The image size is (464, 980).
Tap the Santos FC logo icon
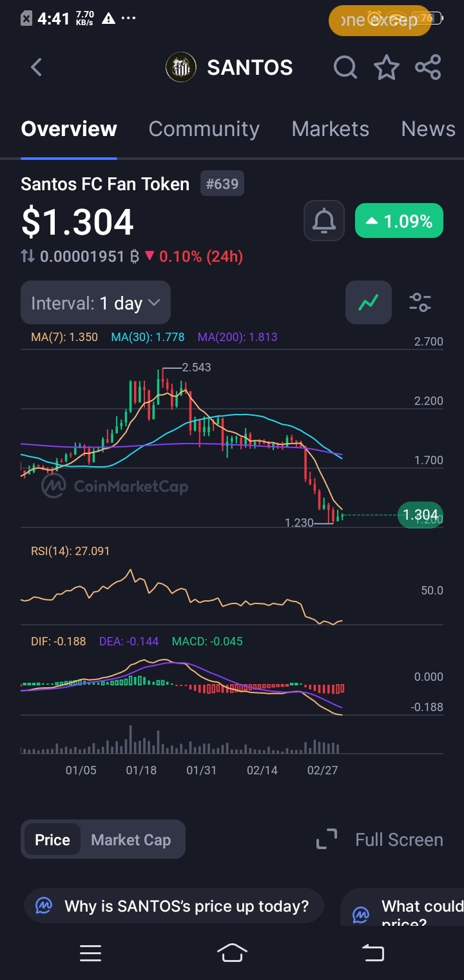click(181, 67)
